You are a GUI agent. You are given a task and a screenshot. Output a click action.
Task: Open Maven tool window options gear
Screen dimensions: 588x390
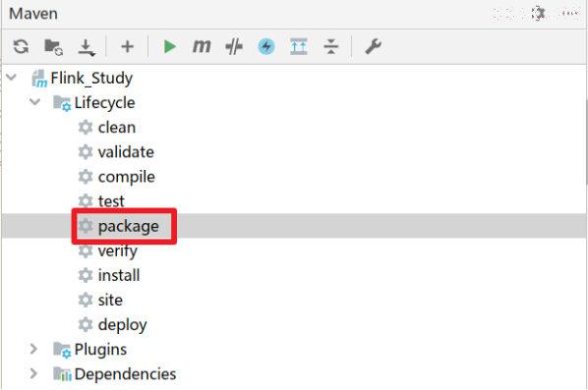pyautogui.click(x=538, y=13)
